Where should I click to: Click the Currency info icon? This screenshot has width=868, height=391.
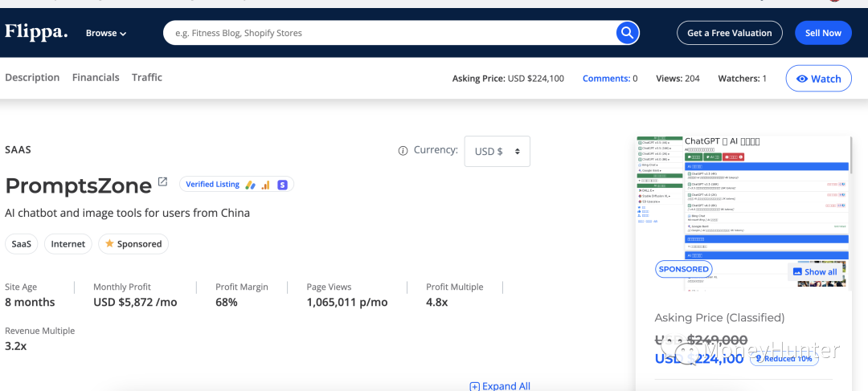(x=403, y=151)
